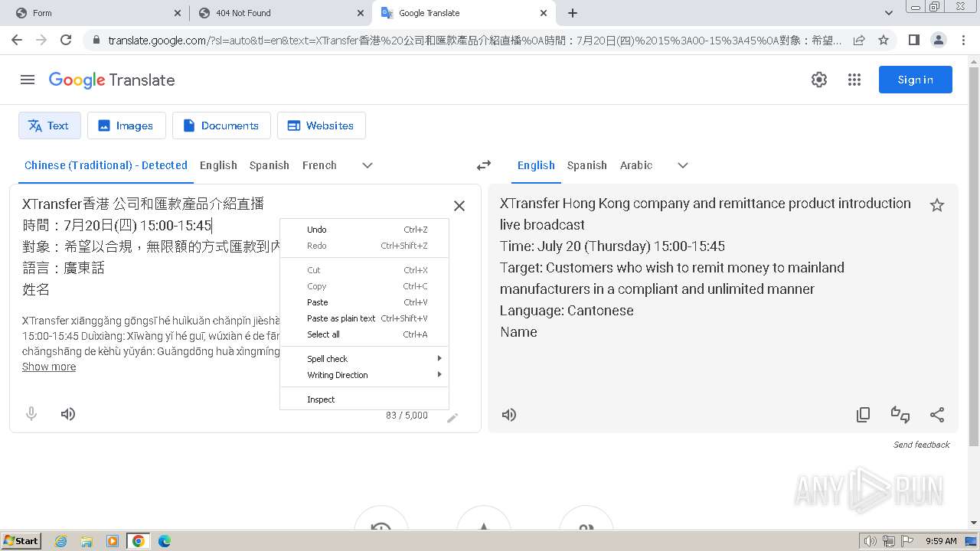Go back in the browser
The height and width of the screenshot is (551, 980).
click(x=17, y=40)
